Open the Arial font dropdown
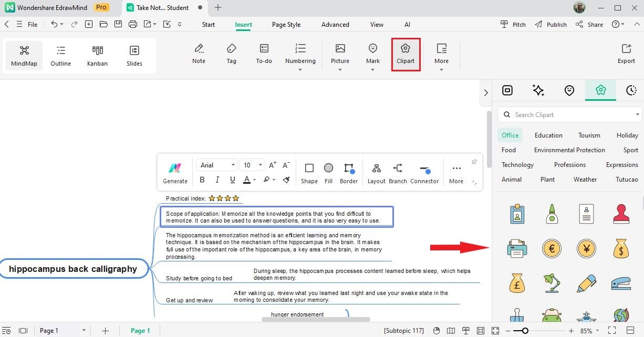This screenshot has width=644, height=337. [x=217, y=165]
